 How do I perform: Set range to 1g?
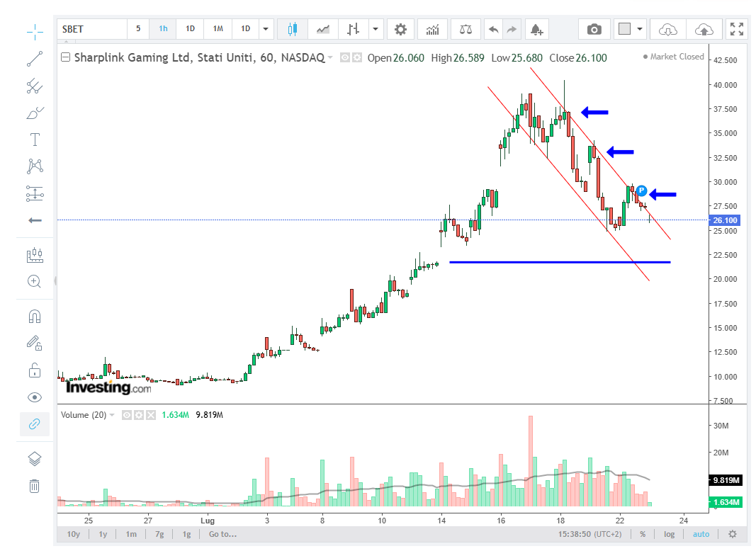click(x=186, y=534)
